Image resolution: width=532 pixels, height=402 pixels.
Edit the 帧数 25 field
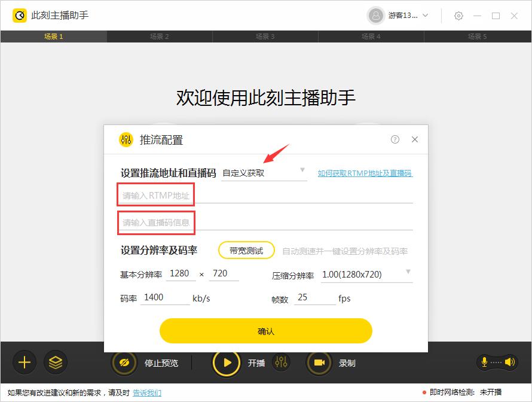point(315,298)
